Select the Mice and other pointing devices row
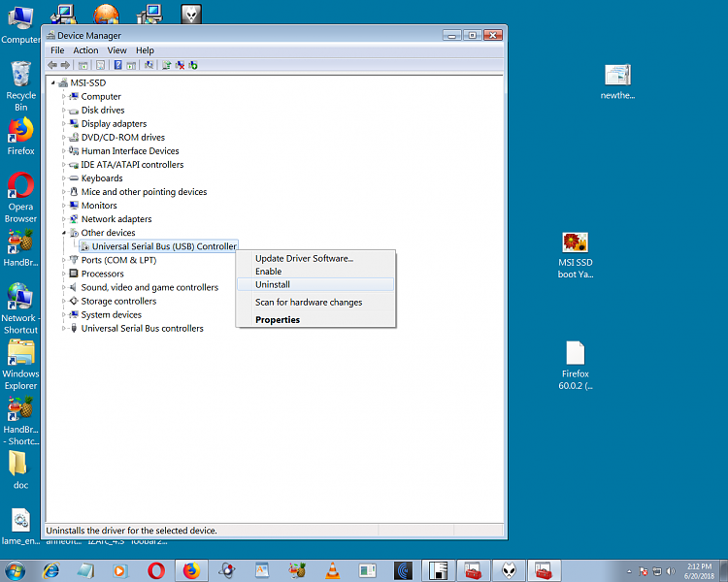Viewport: 728px width, 582px height. coord(138,192)
